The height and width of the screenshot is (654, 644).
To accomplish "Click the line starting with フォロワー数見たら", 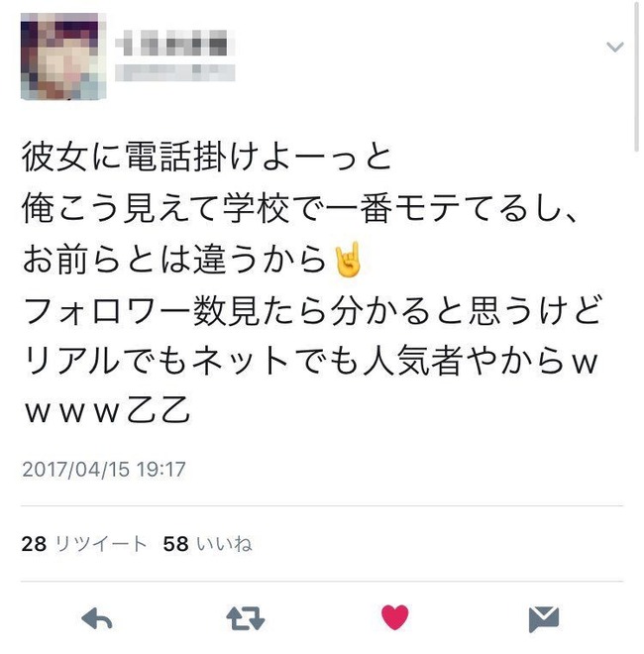I will pyautogui.click(x=313, y=310).
